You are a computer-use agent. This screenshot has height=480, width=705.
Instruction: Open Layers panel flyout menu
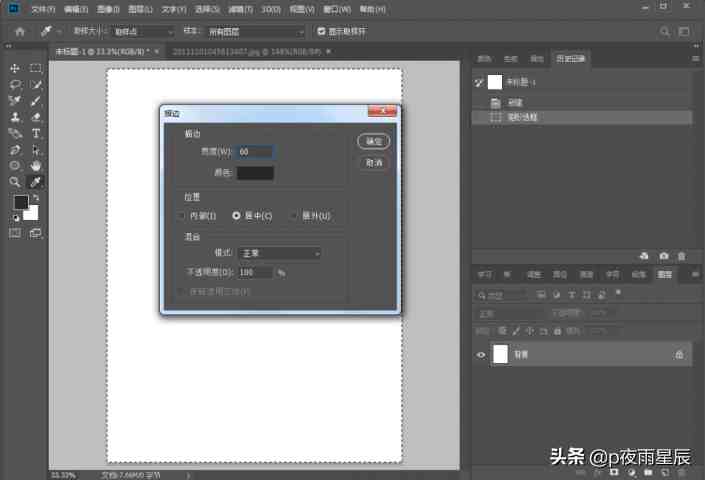click(695, 274)
